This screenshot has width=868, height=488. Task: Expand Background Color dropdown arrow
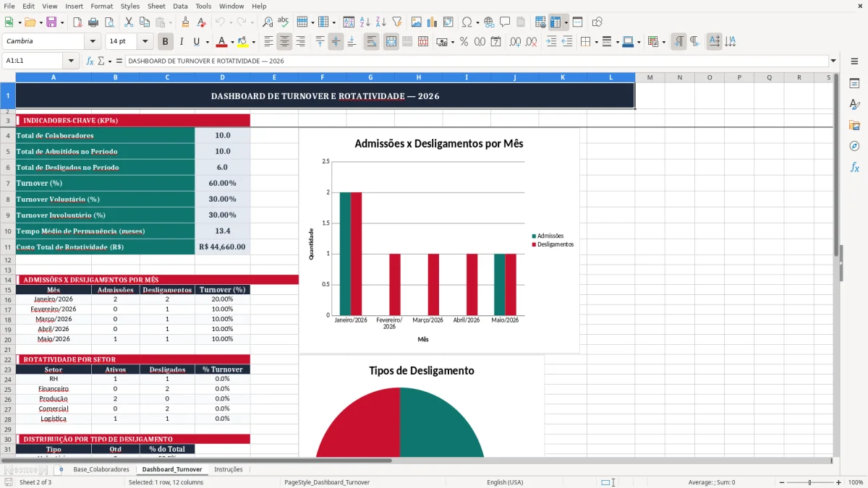tap(253, 42)
